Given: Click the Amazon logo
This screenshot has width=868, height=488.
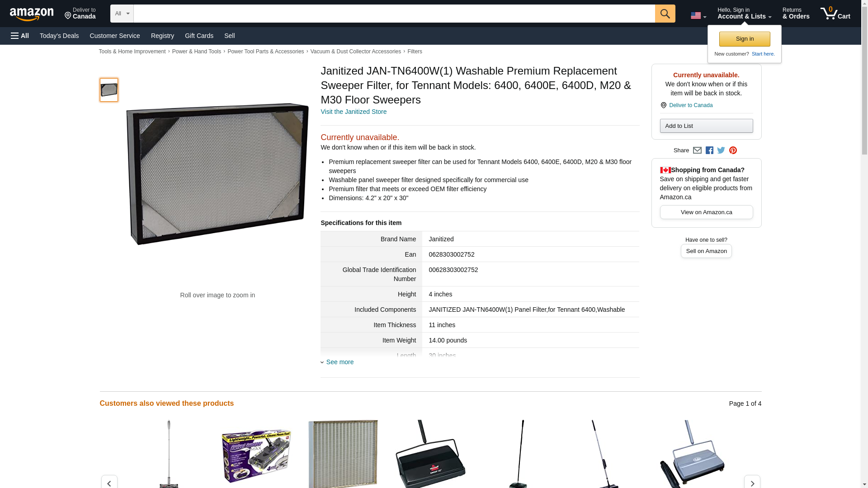Looking at the screenshot, I should (32, 14).
